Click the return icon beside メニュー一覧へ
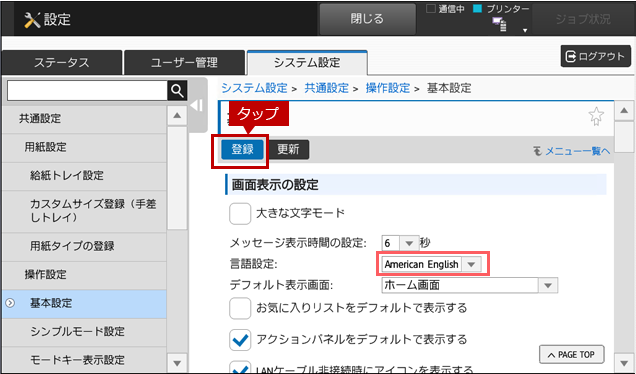 pos(537,151)
